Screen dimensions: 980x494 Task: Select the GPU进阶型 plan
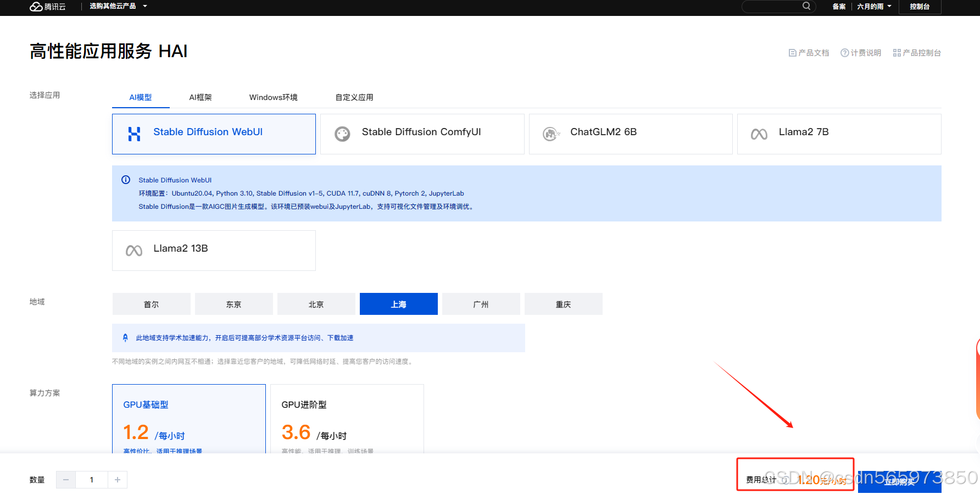point(347,419)
